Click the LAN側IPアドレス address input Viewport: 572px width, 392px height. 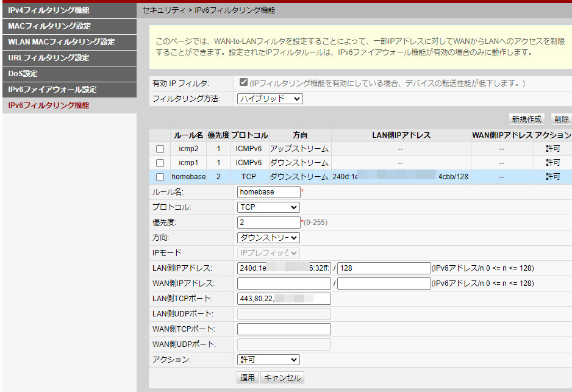284,268
